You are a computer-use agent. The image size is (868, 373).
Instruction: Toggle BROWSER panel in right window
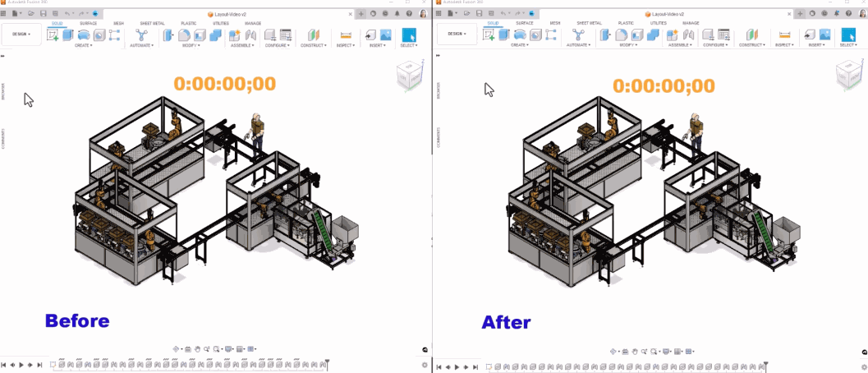tap(439, 91)
